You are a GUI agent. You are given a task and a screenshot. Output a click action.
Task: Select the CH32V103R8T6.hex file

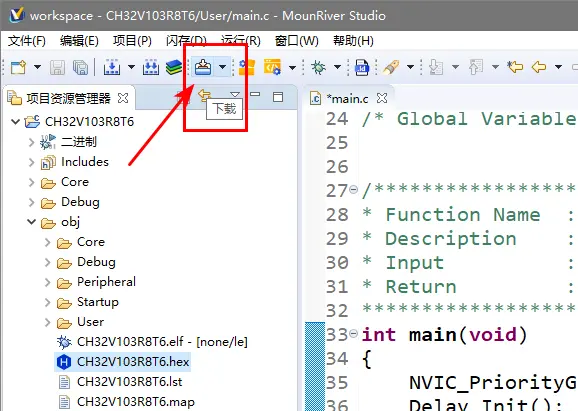(x=133, y=362)
